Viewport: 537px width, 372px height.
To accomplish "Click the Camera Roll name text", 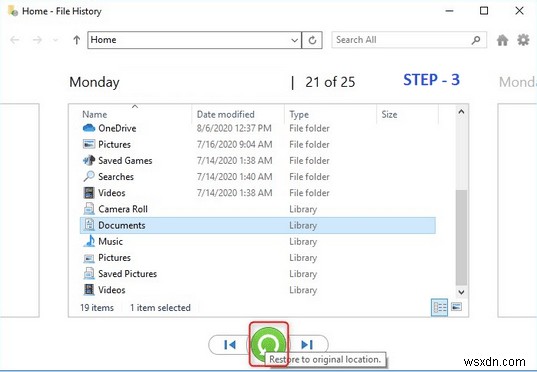I will tap(123, 209).
